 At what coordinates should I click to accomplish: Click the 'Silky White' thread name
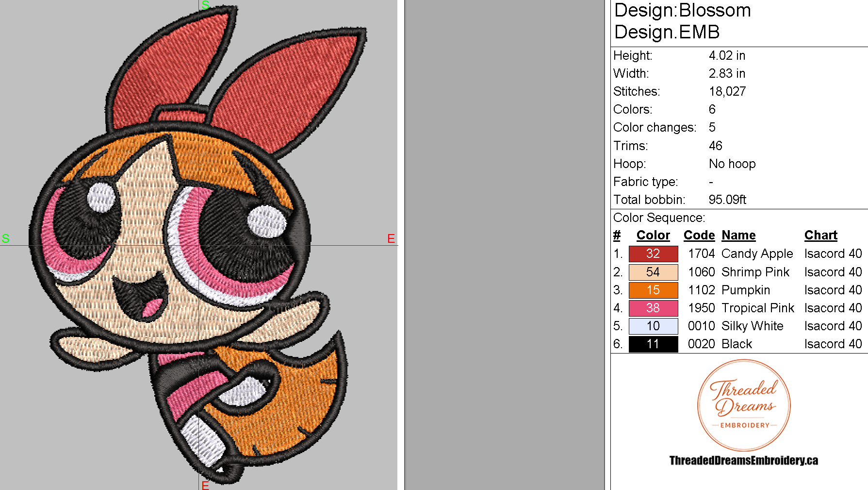753,326
